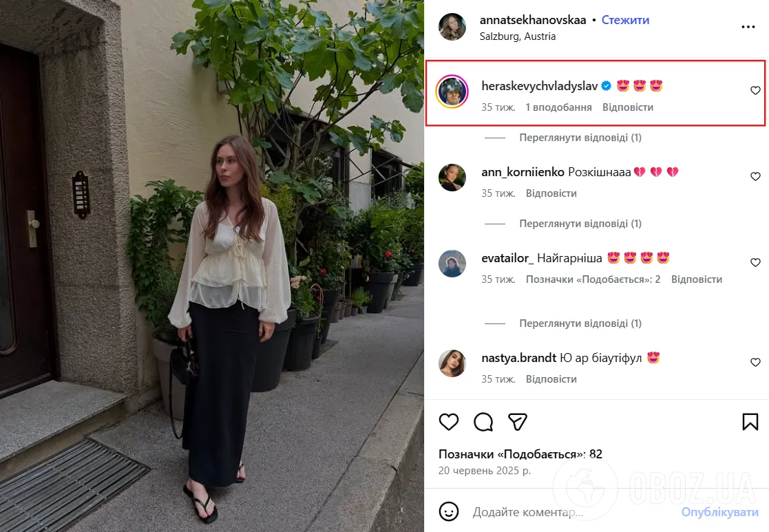The image size is (769, 532).
Task: Like the post with the heart icon
Action: tap(448, 422)
